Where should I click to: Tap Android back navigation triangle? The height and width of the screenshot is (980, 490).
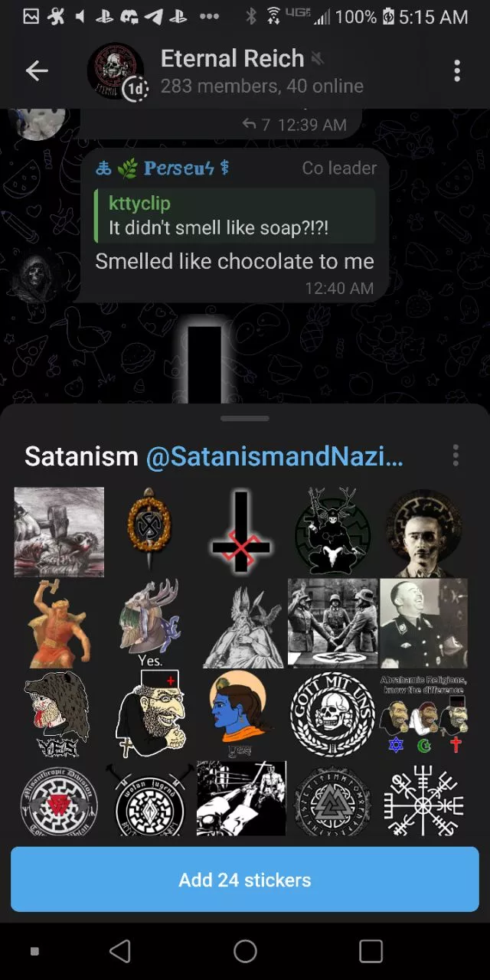(x=120, y=951)
